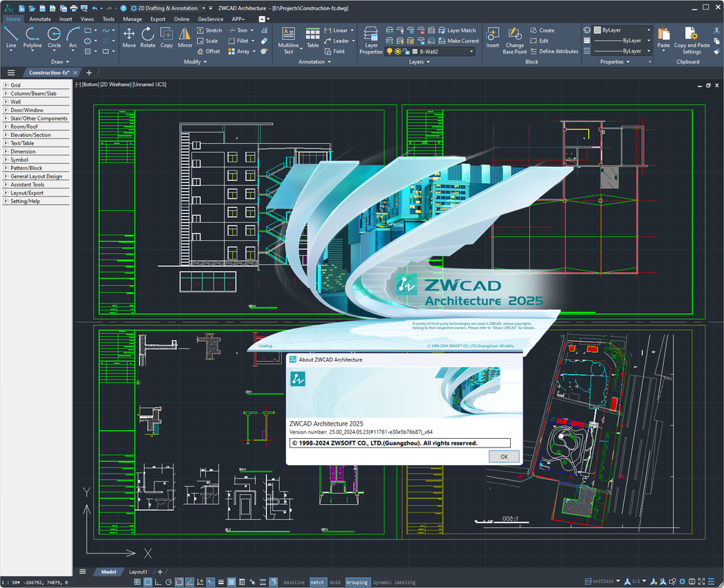Click the Undo arrow
Viewport: 724px width, 588px height.
(95, 8)
